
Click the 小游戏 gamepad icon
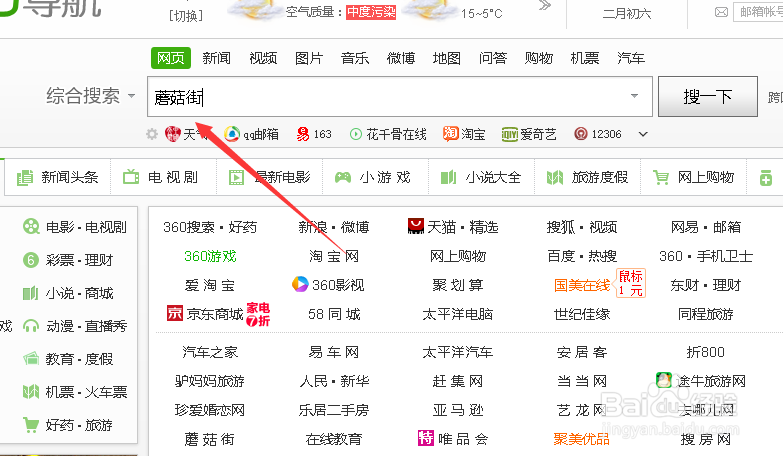(343, 177)
